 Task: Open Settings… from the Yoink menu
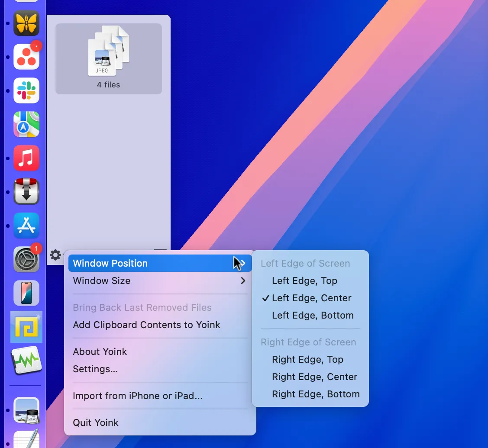(x=160, y=369)
